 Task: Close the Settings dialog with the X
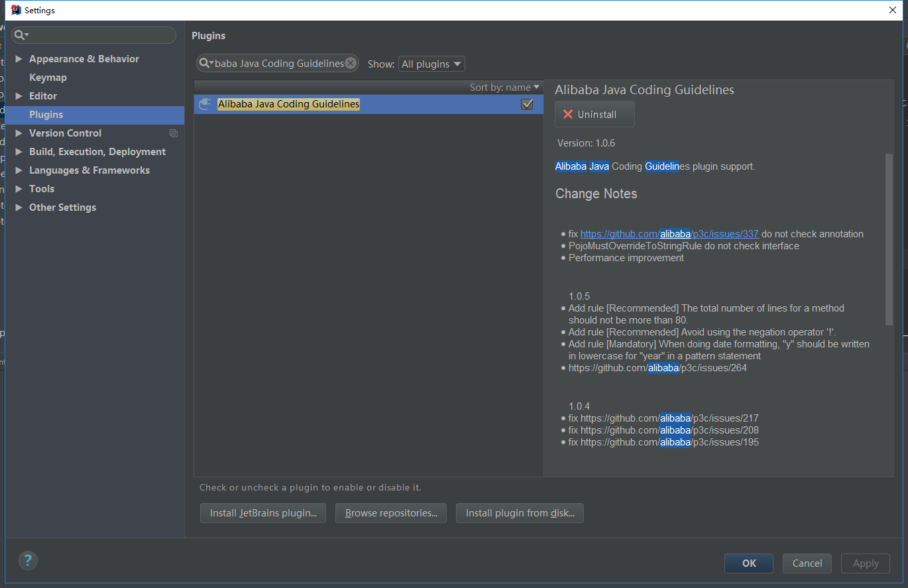click(x=893, y=10)
